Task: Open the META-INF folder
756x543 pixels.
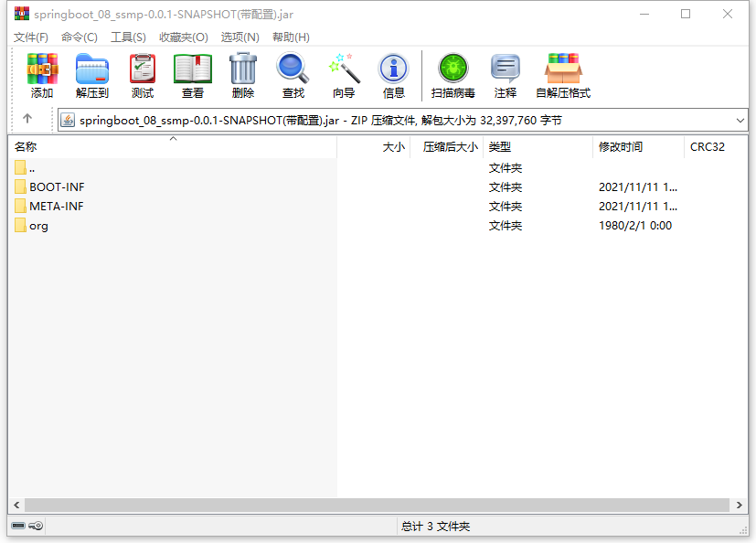Action: [x=57, y=206]
